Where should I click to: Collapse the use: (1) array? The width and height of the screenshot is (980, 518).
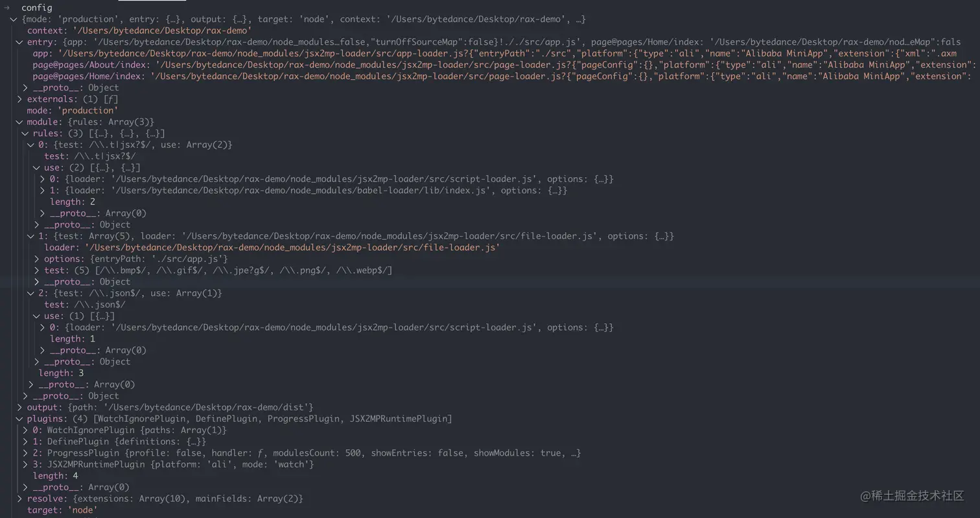pyautogui.click(x=37, y=316)
